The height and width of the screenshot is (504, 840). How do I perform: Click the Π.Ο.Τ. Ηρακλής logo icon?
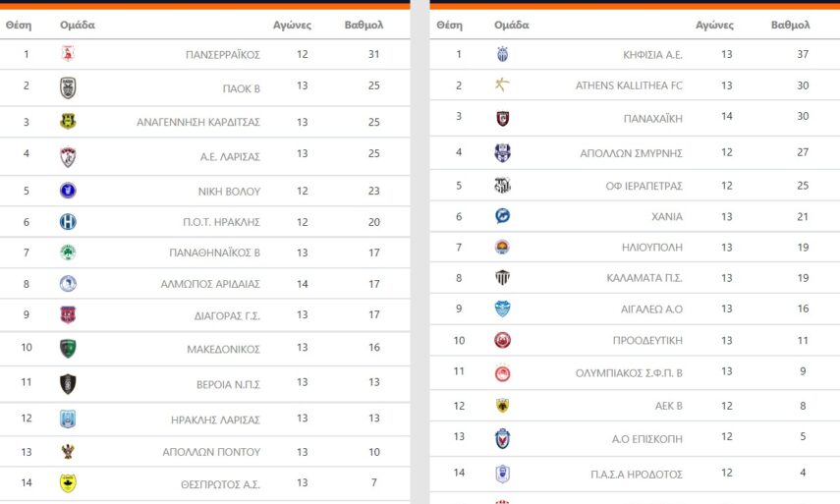(68, 222)
